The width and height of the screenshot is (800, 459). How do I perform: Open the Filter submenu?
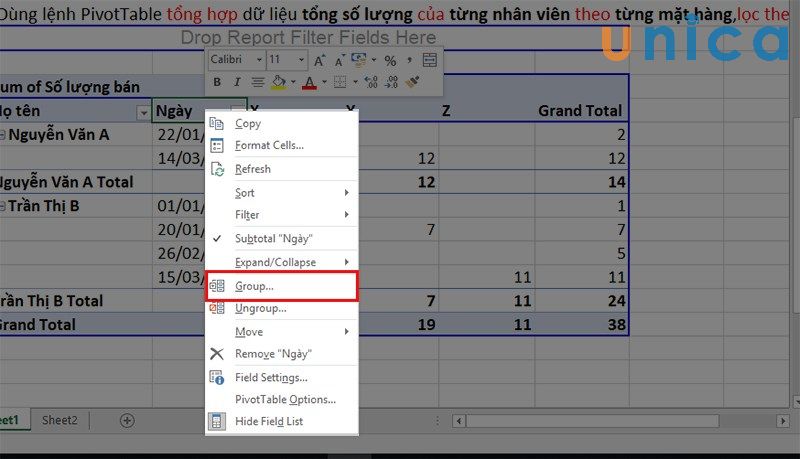282,215
